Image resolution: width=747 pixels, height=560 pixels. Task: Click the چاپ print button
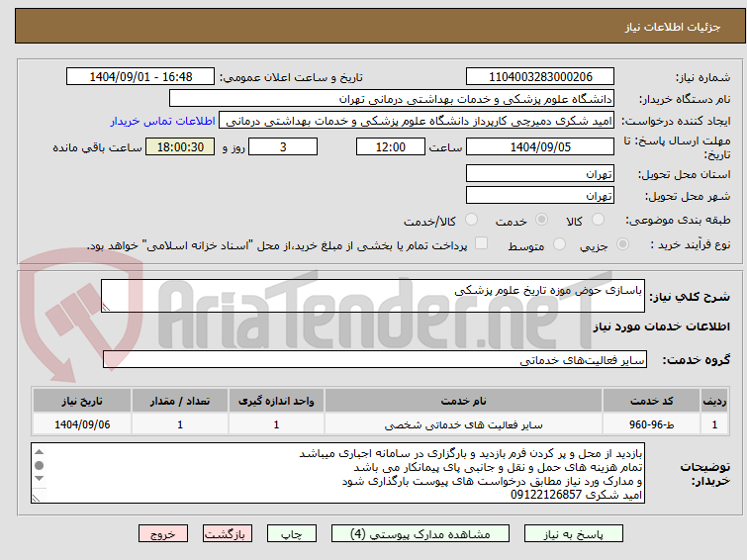pos(292,534)
